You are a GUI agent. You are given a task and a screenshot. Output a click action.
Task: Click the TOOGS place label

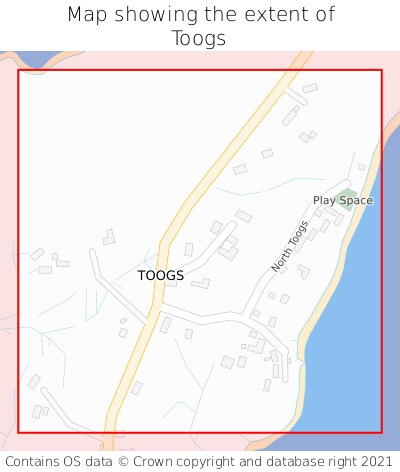[161, 276]
